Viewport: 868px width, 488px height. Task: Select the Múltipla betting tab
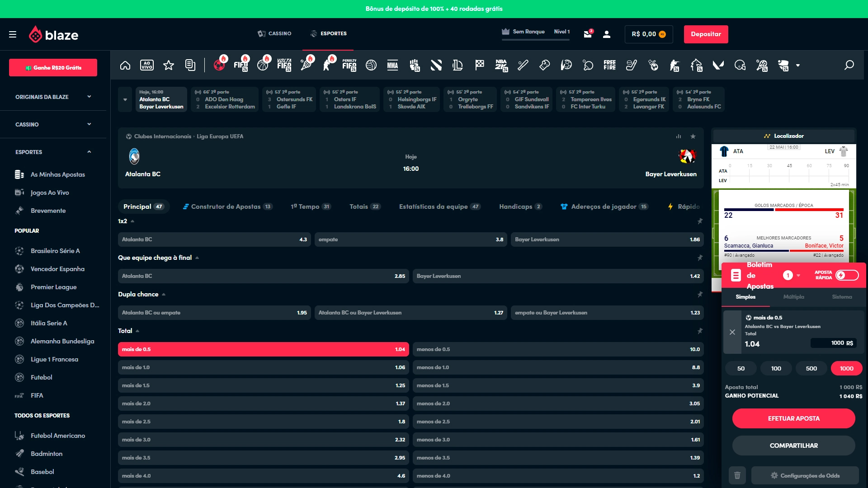(793, 297)
